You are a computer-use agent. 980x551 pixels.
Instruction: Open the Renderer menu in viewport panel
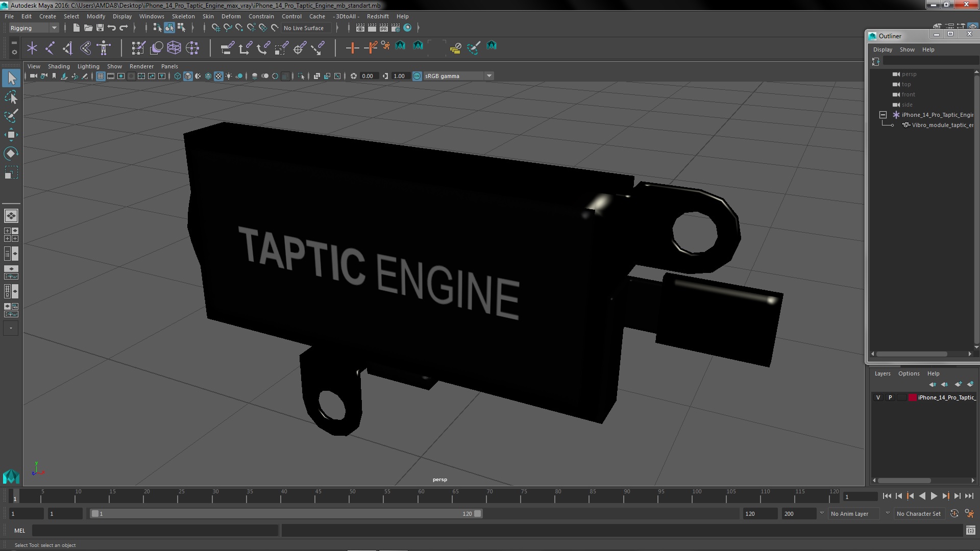pos(141,66)
